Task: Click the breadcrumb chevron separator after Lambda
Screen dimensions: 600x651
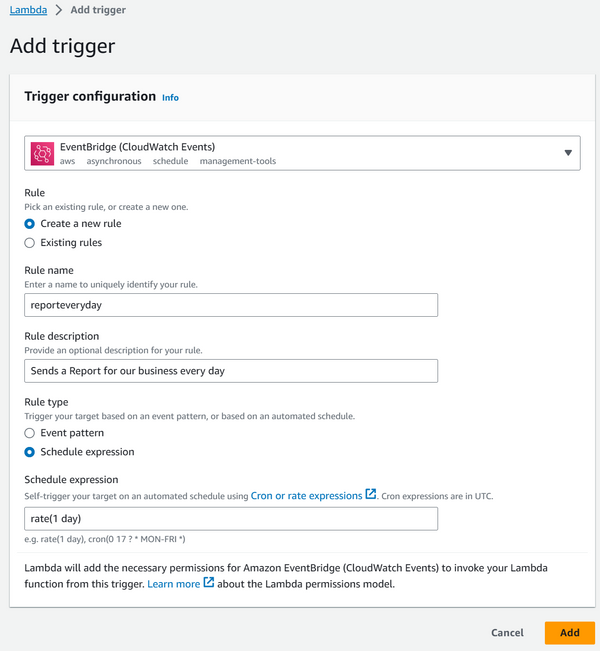Action: coord(59,10)
